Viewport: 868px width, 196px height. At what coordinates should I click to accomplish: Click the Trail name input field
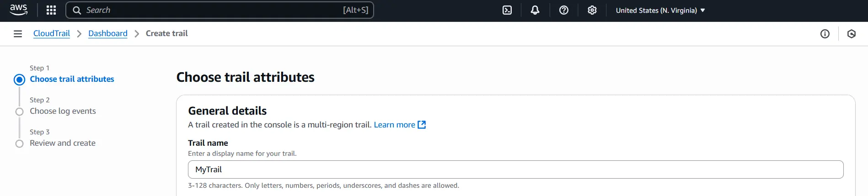point(515,170)
